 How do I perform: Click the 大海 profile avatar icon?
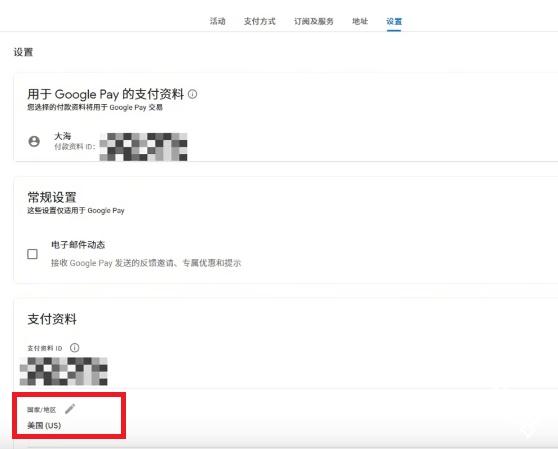(x=34, y=141)
